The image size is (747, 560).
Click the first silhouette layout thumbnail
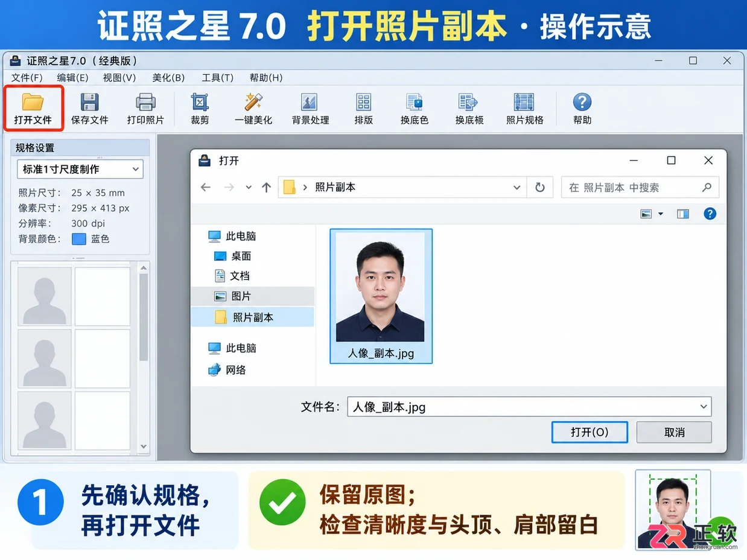(45, 296)
